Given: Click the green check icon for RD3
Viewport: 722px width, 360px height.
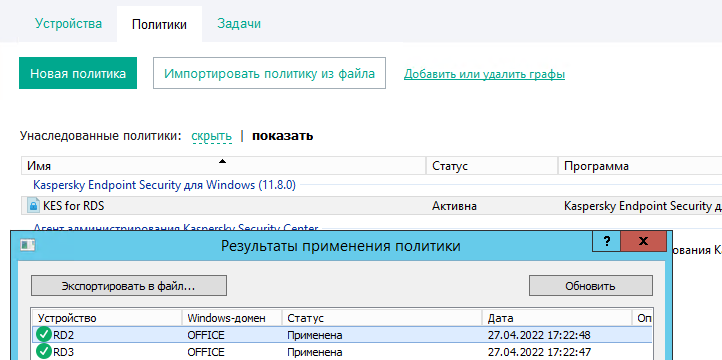Looking at the screenshot, I should click(44, 352).
